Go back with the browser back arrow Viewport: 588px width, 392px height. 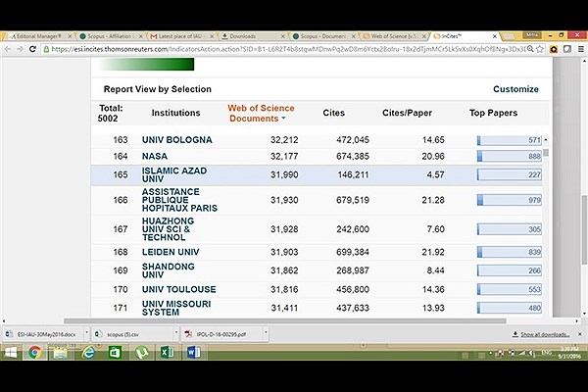pyautogui.click(x=8, y=49)
